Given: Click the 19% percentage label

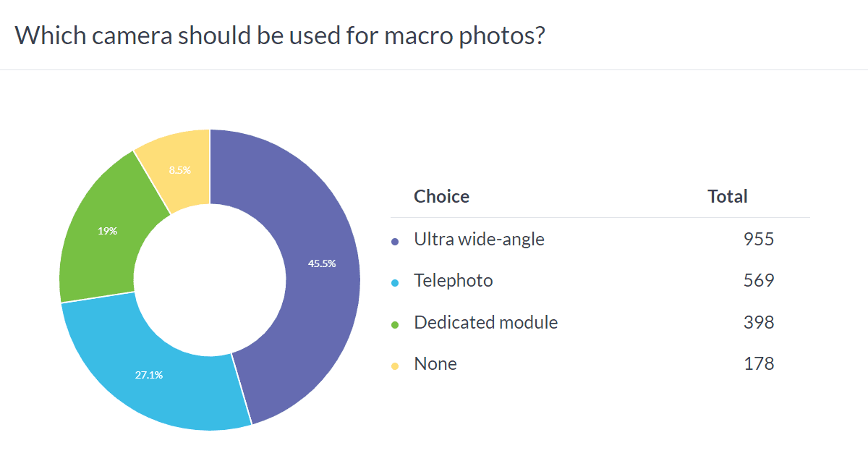Looking at the screenshot, I should [107, 232].
